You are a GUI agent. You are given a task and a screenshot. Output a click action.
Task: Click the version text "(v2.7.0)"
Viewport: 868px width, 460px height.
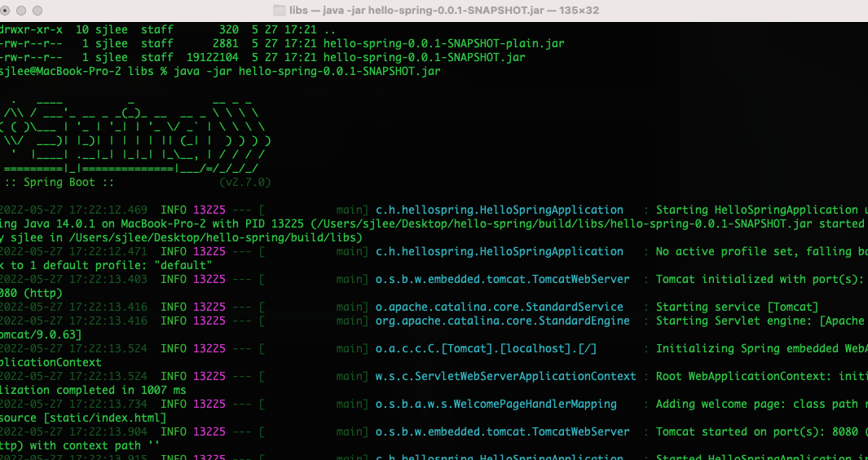[x=245, y=183]
